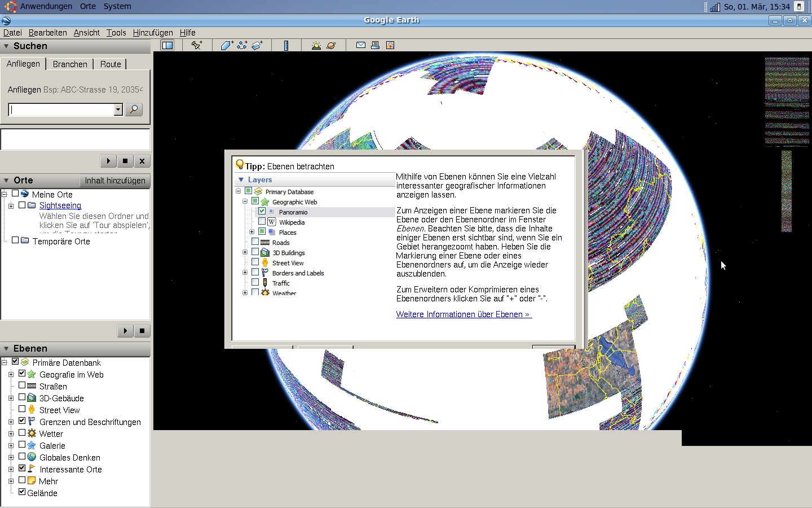
Task: Toggle sunlight across the landscape icon
Action: click(x=316, y=45)
